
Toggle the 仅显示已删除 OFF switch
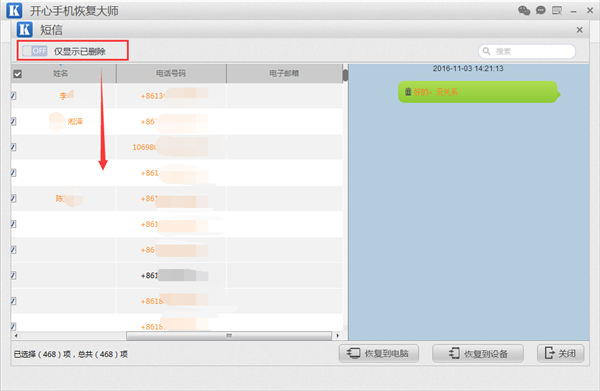click(34, 51)
